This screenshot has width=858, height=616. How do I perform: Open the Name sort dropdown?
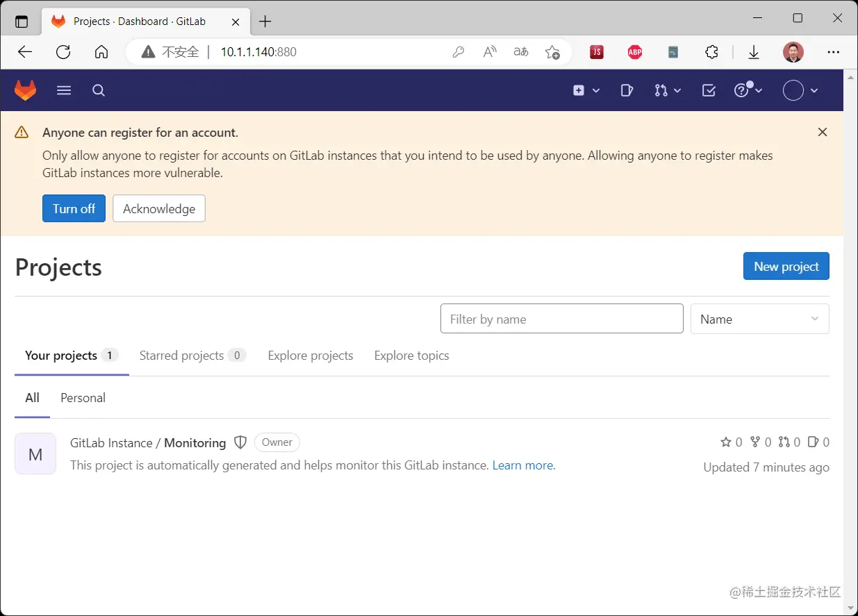click(x=760, y=319)
